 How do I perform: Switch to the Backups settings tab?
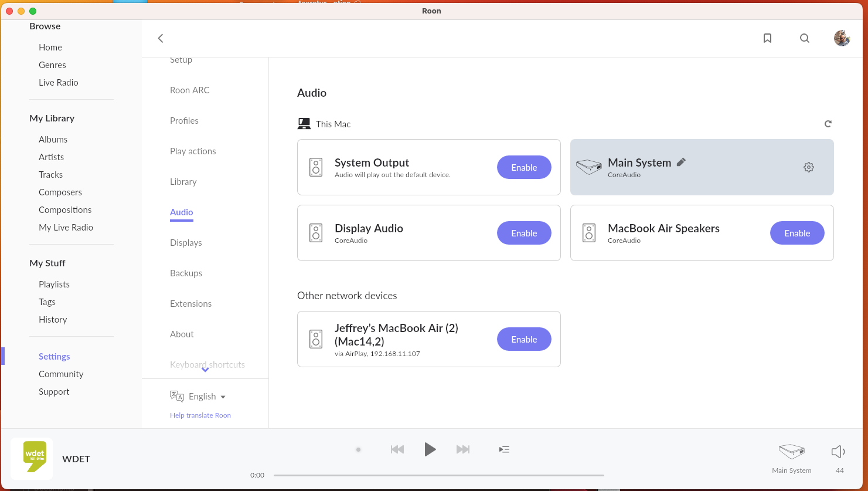186,273
